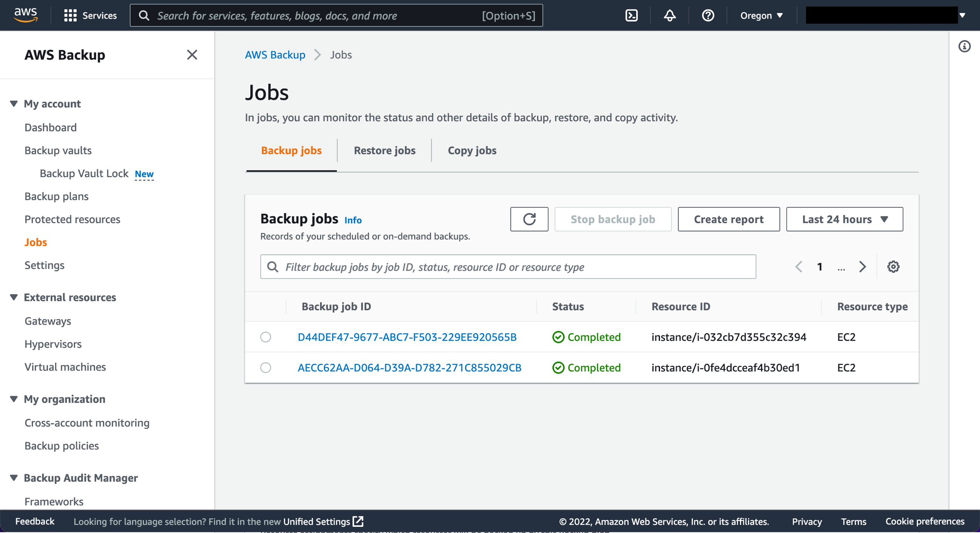Click the Backup job ID column header
Screen dimensions: 980x533
pos(336,306)
